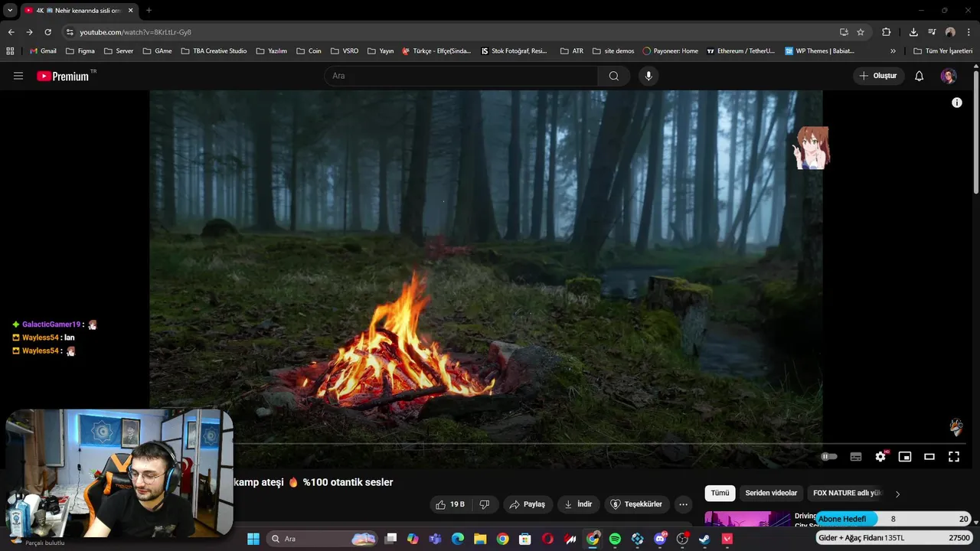Click the YouTube search magnifier button
The height and width of the screenshot is (551, 980).
coord(614,76)
